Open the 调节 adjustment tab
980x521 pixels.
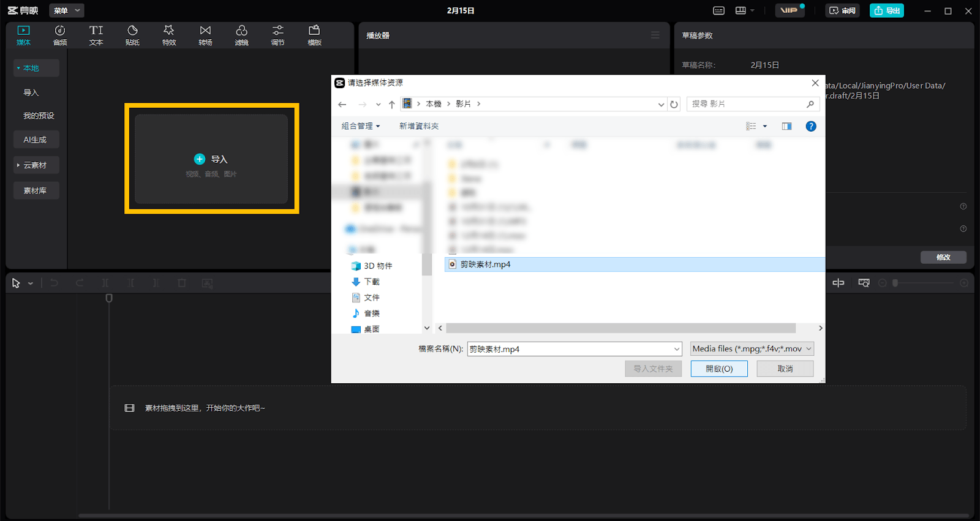[x=277, y=36]
